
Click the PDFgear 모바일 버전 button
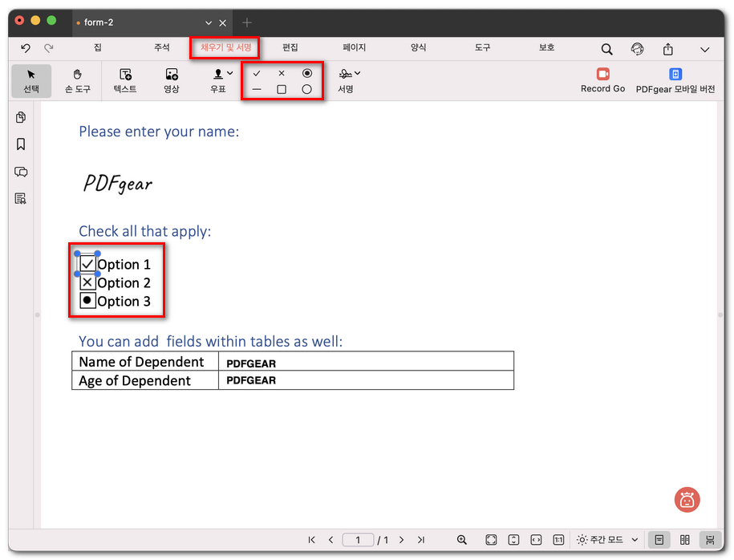click(675, 80)
